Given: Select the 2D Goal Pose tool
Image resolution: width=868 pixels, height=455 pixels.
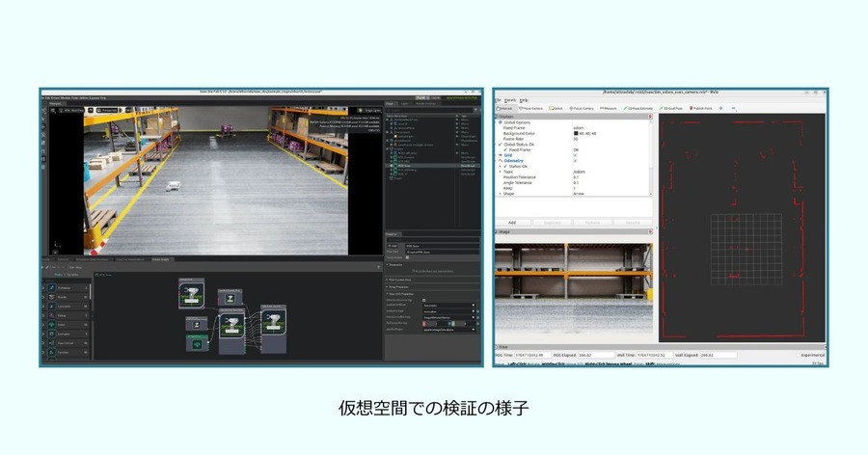Looking at the screenshot, I should pos(671,109).
